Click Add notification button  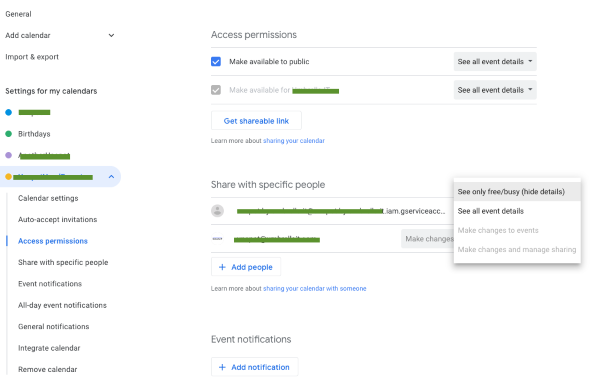coord(254,367)
